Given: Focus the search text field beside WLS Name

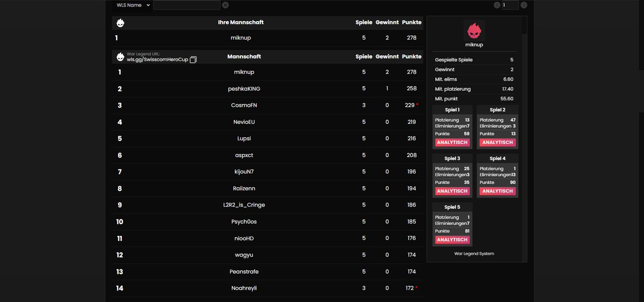Looking at the screenshot, I should [187, 5].
